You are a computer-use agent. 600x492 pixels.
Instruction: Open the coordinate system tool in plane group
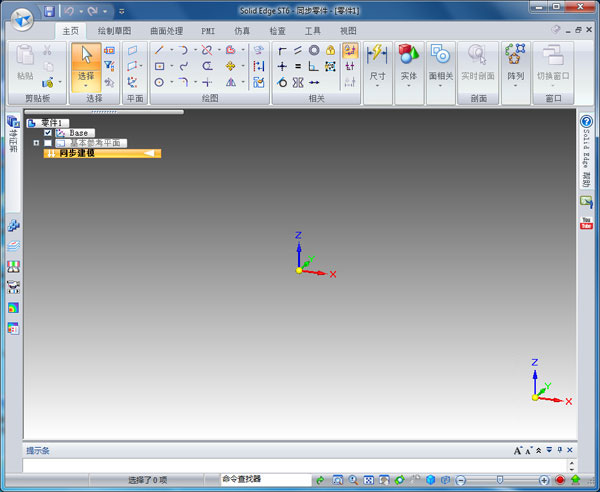pos(132,82)
